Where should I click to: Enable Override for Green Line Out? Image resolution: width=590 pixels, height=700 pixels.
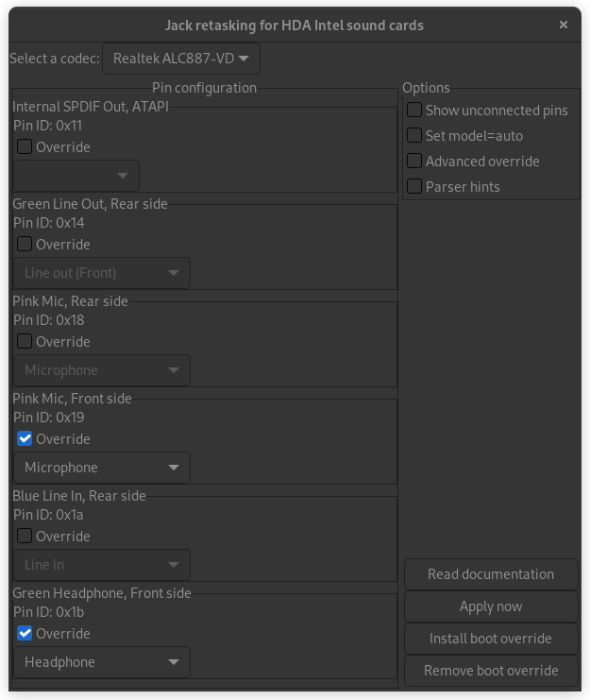25,245
